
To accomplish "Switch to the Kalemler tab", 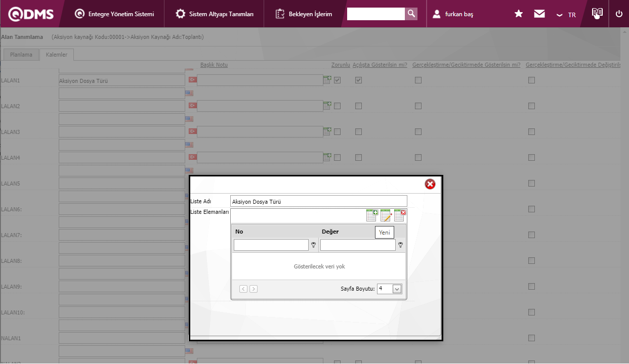I will point(57,55).
